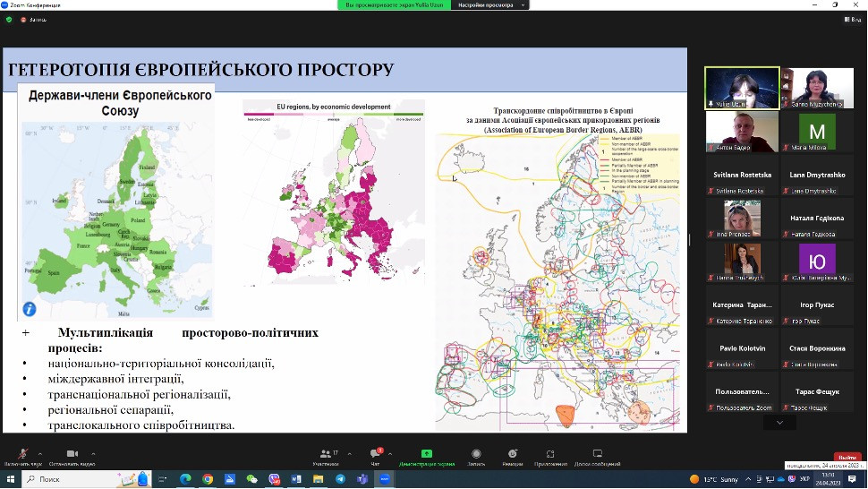Open the Reactions menu
This screenshot has height=489, width=868.
tap(513, 455)
